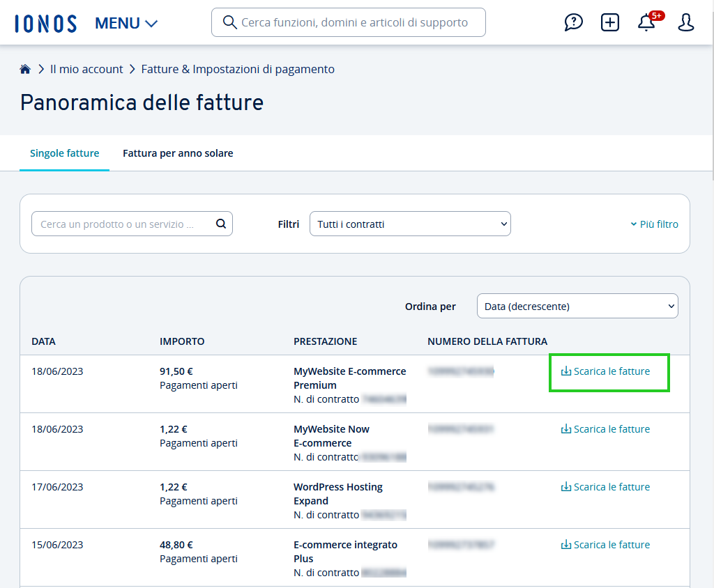The width and height of the screenshot is (714, 588).
Task: Download invoice for MyWebsite Now E-commerce
Action: click(605, 429)
